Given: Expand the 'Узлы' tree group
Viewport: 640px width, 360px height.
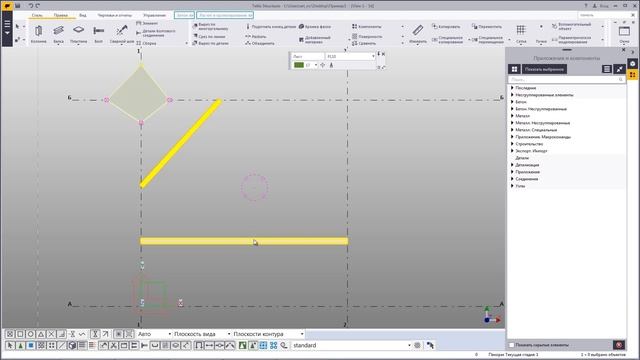Looking at the screenshot, I should pos(512,186).
